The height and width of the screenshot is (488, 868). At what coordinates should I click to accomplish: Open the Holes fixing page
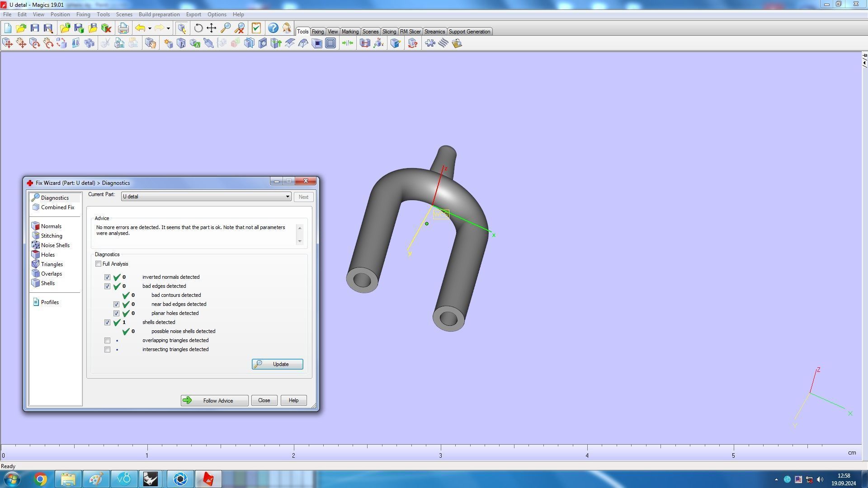coord(47,255)
